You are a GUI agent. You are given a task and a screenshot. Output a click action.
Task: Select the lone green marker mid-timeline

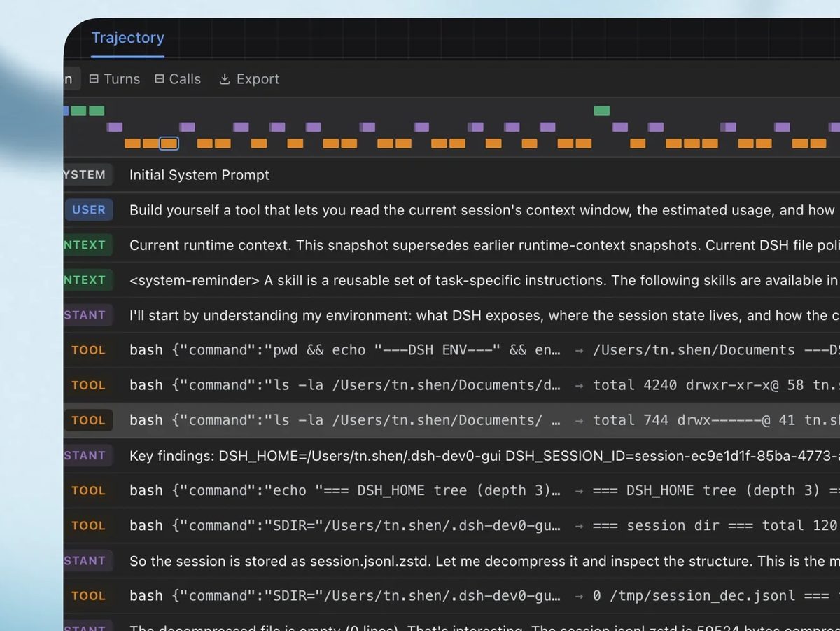tap(601, 111)
